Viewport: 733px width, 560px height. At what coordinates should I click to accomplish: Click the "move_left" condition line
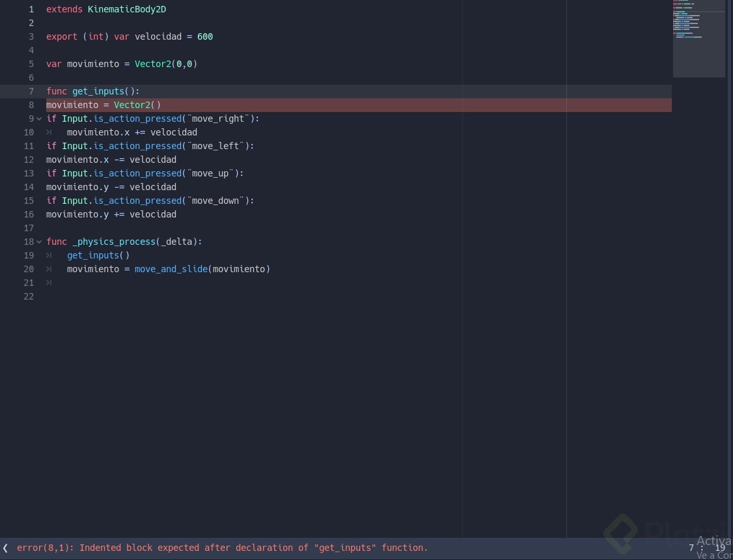click(x=150, y=146)
